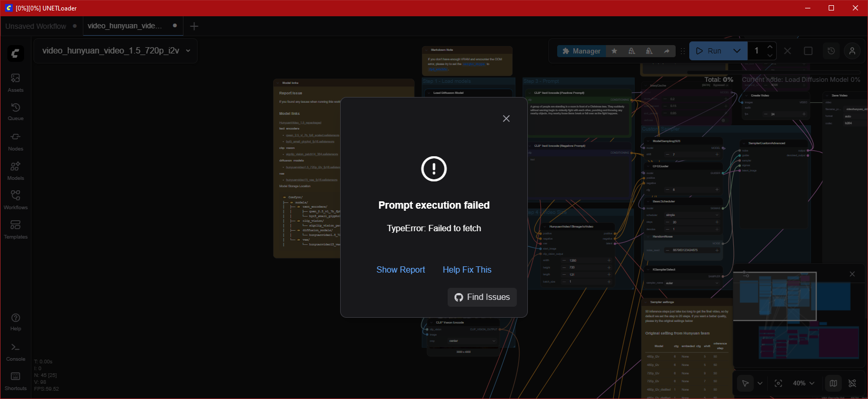Increase the batch count with up arrow

[770, 47]
